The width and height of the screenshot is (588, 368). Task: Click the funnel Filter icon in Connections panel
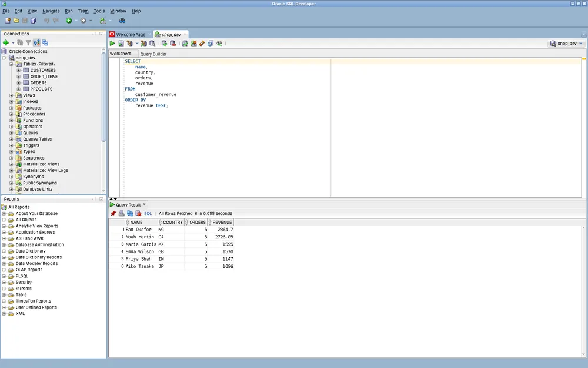(28, 43)
